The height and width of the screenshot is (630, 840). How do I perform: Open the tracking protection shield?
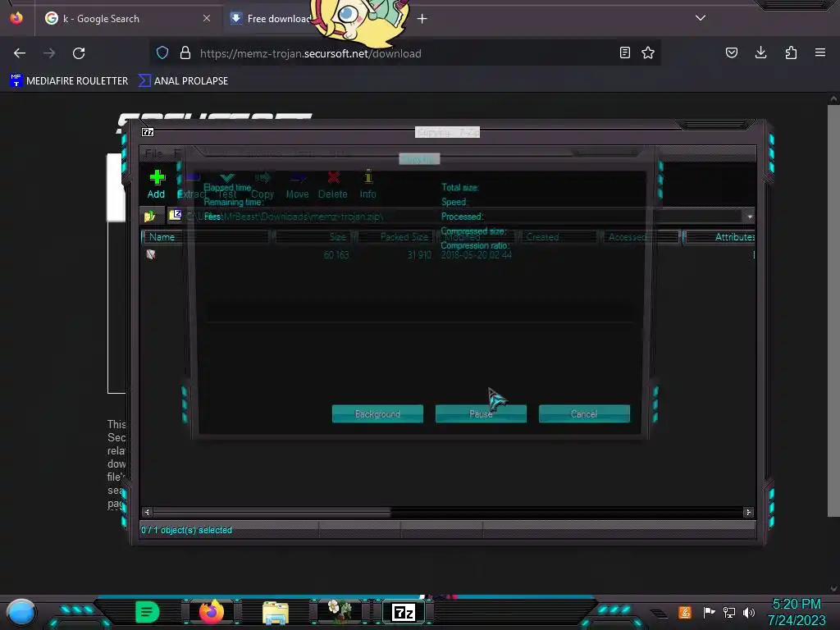[162, 53]
